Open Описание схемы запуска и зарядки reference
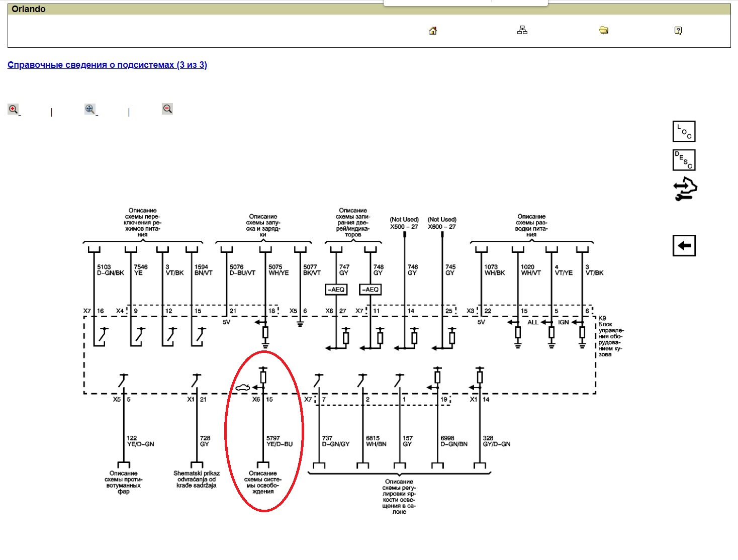The height and width of the screenshot is (560, 738). tap(263, 226)
